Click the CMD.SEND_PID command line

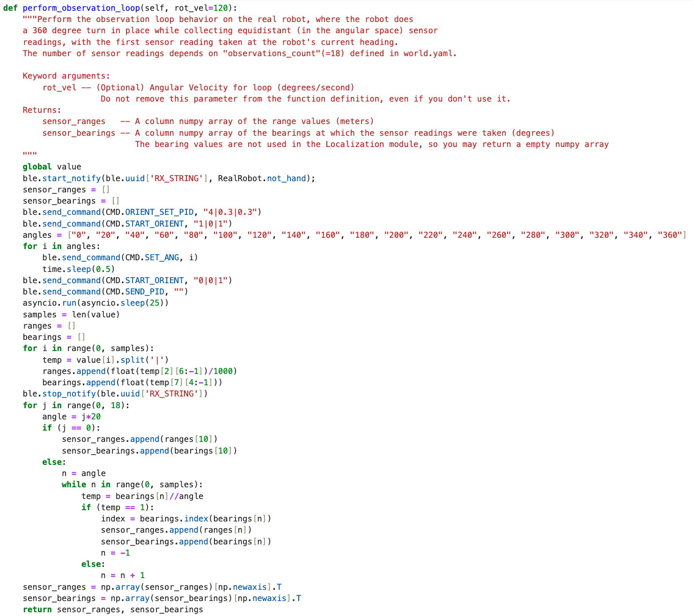coord(105,292)
